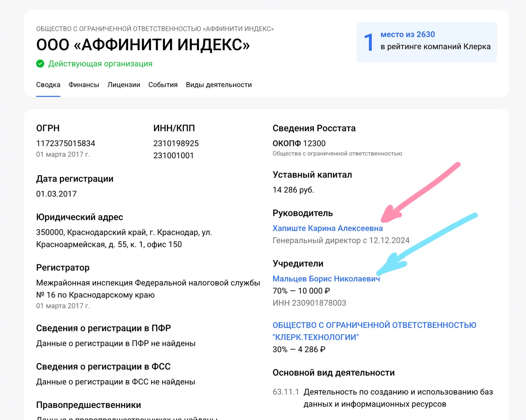Click the 70% — 10 000 ₽ share

pyautogui.click(x=301, y=291)
